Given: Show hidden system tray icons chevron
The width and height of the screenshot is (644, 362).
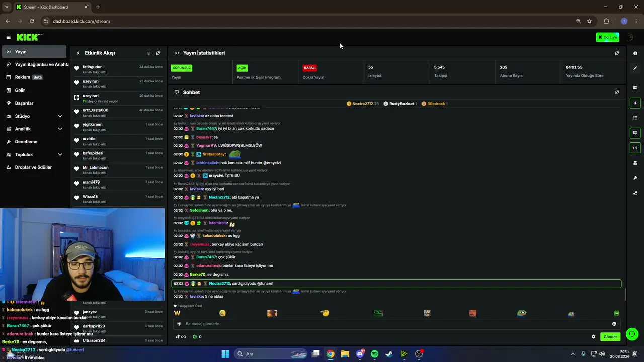Looking at the screenshot, I should coord(573,354).
